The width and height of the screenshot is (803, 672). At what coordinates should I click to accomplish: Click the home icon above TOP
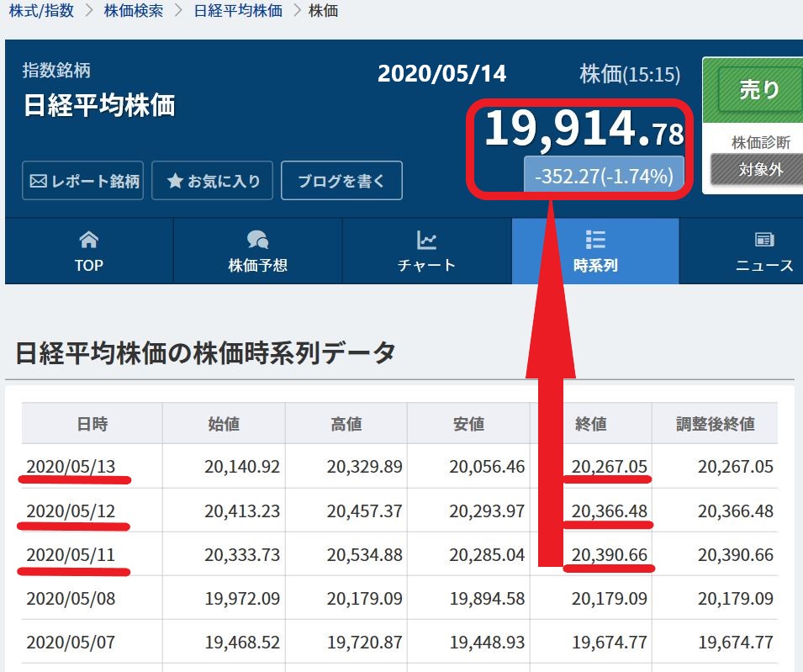(x=88, y=239)
